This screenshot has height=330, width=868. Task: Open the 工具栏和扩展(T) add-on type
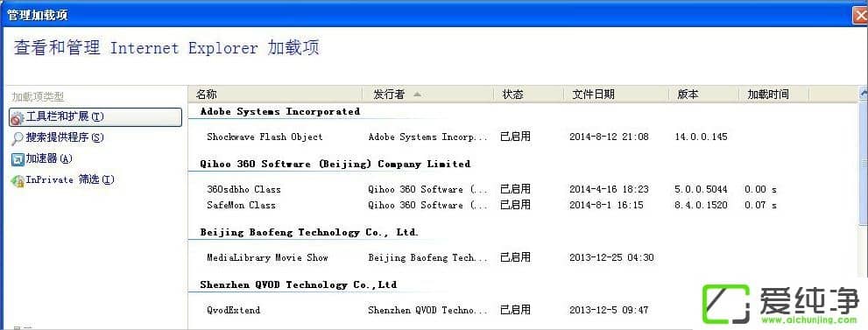(x=95, y=117)
